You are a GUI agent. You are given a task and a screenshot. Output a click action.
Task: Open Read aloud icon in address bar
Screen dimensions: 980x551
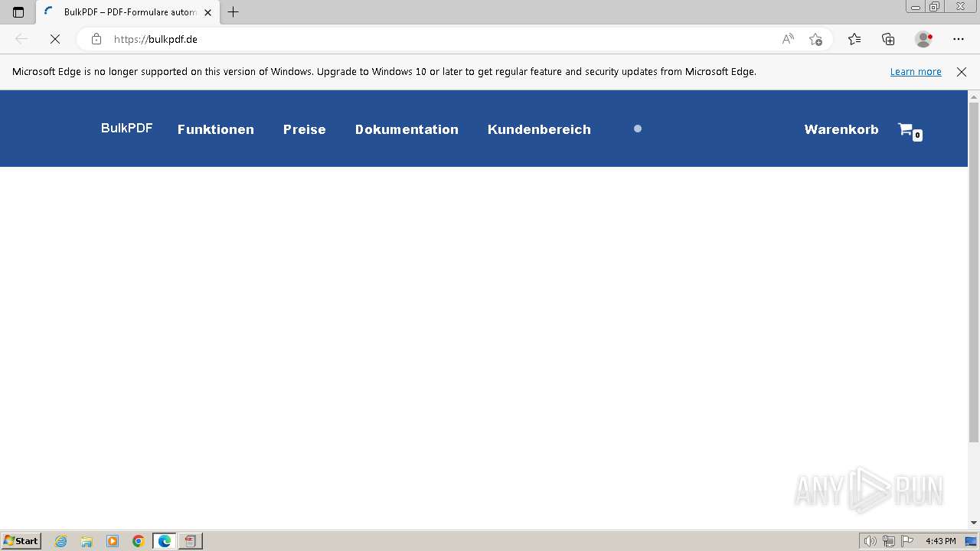[788, 39]
